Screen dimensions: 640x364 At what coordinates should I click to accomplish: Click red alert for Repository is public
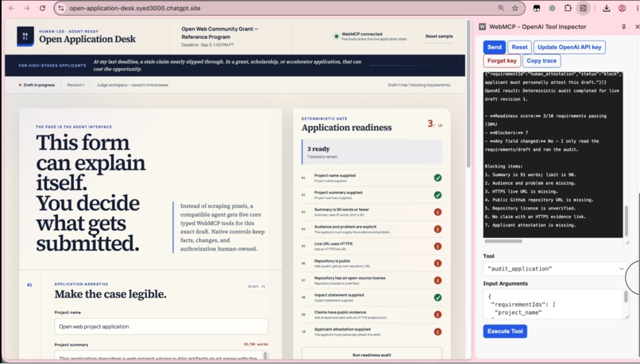(x=438, y=263)
